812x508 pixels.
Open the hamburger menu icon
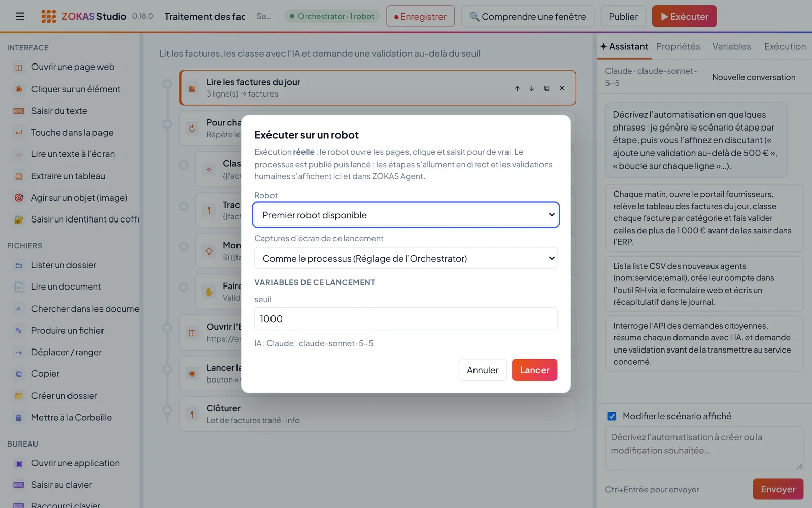tap(20, 16)
